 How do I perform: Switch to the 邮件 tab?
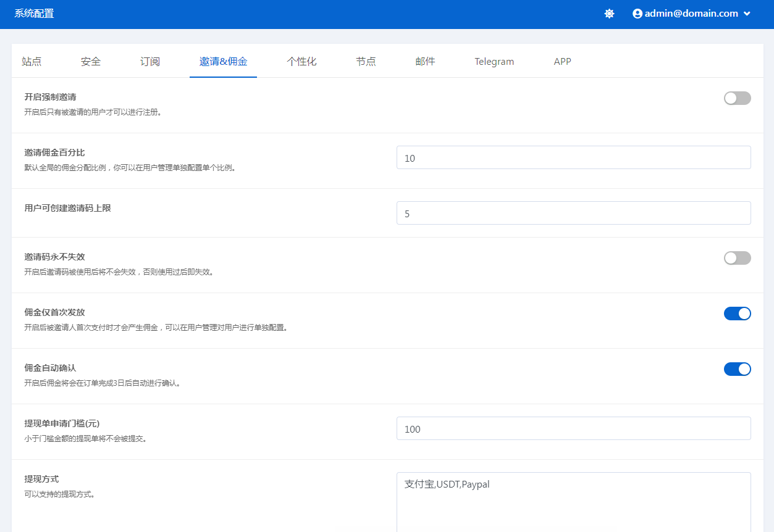(x=425, y=61)
